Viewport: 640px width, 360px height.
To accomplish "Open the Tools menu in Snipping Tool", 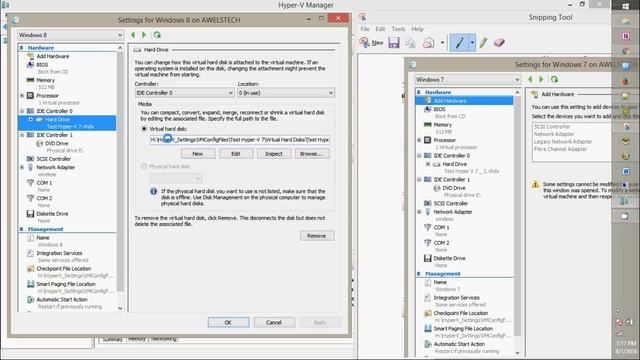I will 398,29.
